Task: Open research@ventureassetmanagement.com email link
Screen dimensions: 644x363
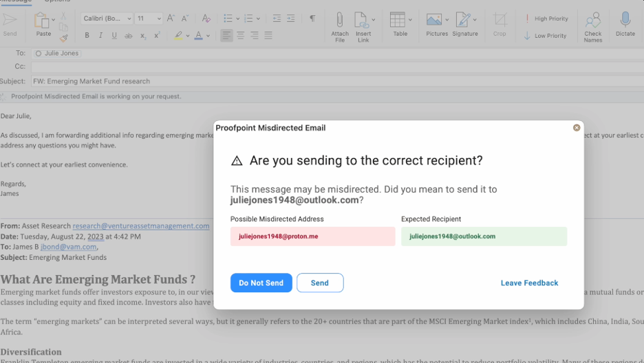Action: [141, 226]
